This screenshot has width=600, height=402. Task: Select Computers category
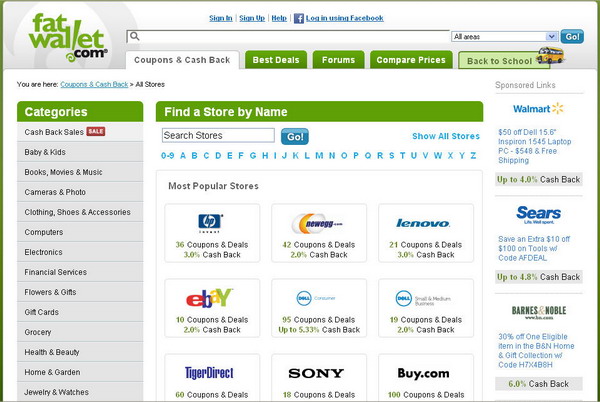coord(80,232)
